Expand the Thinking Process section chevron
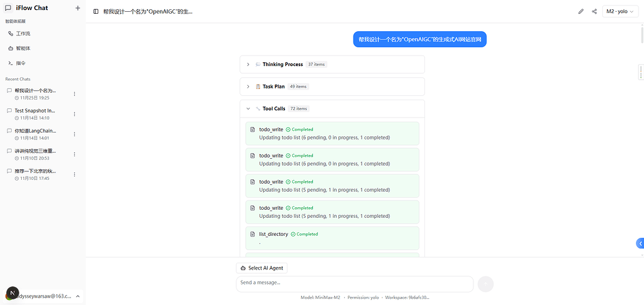644x305 pixels. click(x=248, y=65)
